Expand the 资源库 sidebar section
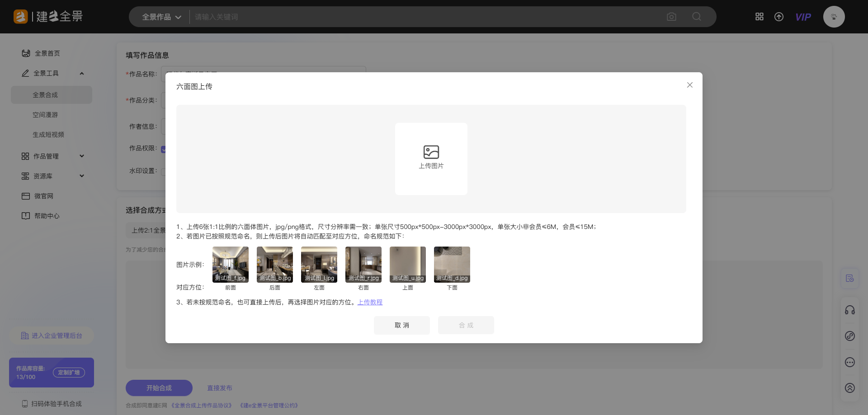The image size is (868, 415). pos(82,176)
